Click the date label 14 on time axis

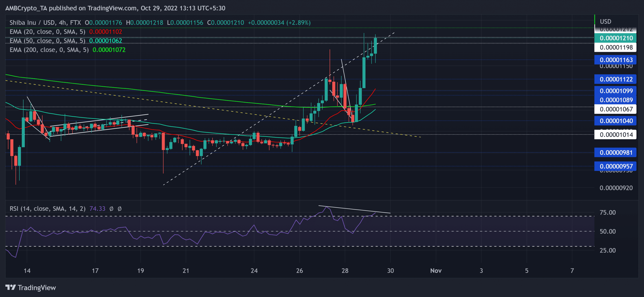(x=27, y=271)
